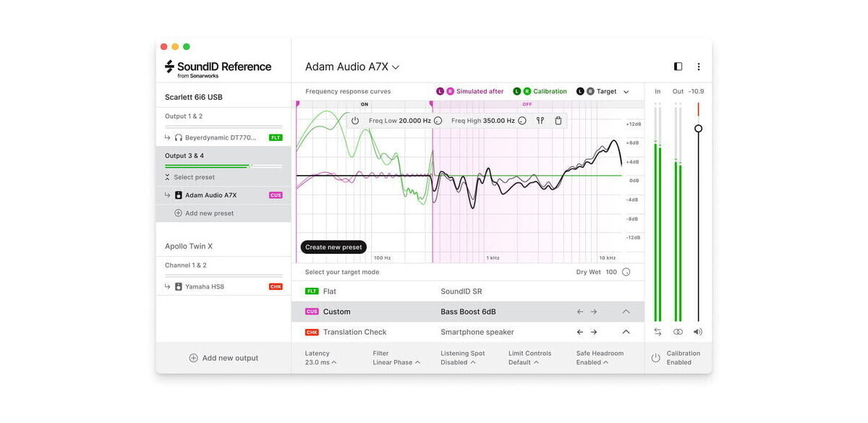Toggle Target right channel curve

[x=590, y=92]
